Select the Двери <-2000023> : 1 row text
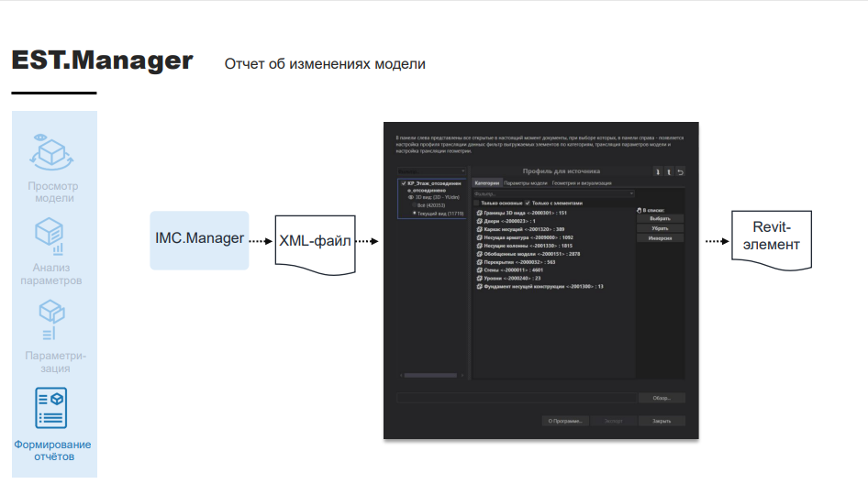The width and height of the screenshot is (868, 484). [509, 221]
